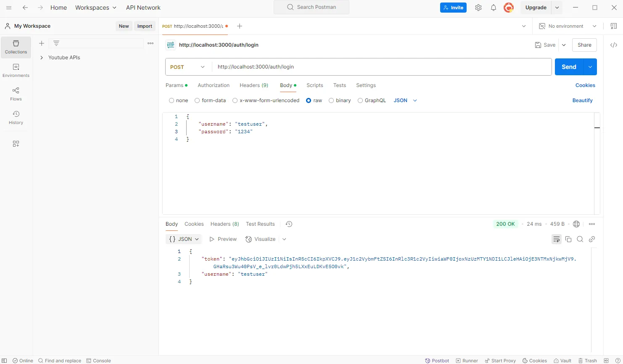Click the Beautify link
This screenshot has height=364, width=623.
(x=582, y=100)
